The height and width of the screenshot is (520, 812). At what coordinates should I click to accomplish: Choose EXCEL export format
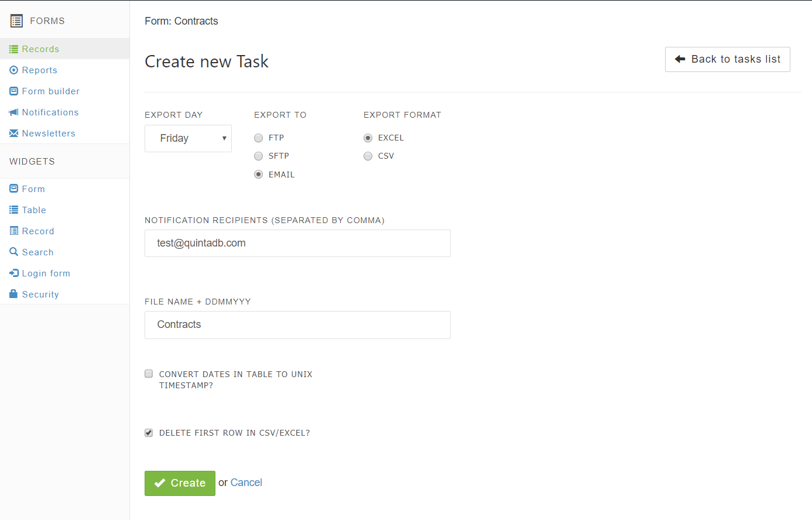pyautogui.click(x=368, y=138)
